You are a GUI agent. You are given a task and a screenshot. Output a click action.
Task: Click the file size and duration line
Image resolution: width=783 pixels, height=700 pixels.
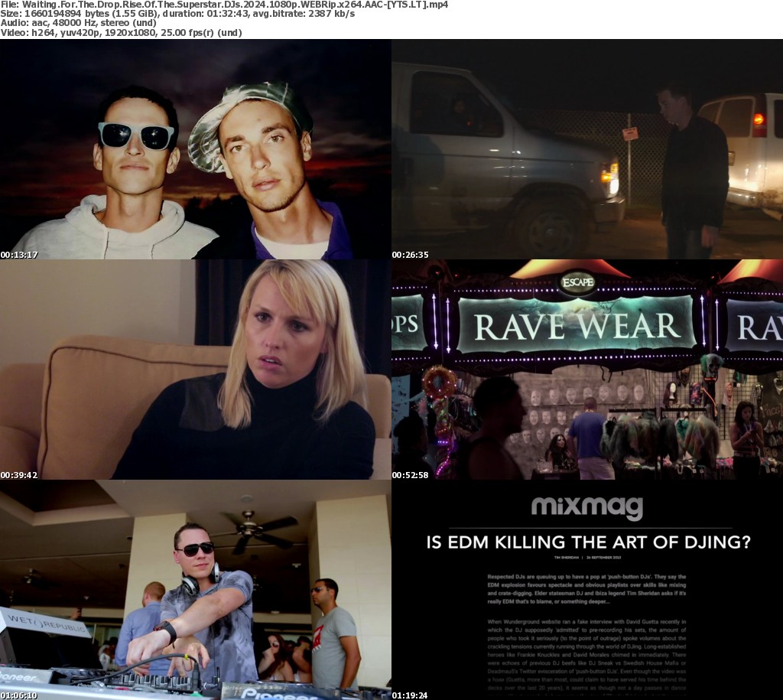point(177,14)
